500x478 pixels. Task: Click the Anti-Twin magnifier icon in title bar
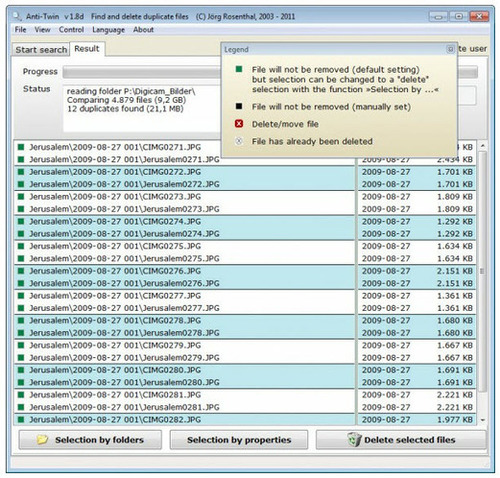tap(17, 16)
